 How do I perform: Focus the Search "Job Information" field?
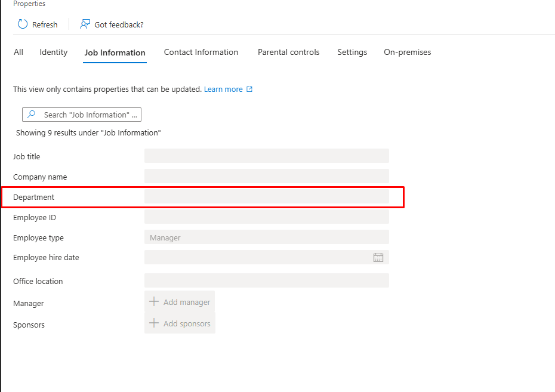tap(82, 115)
